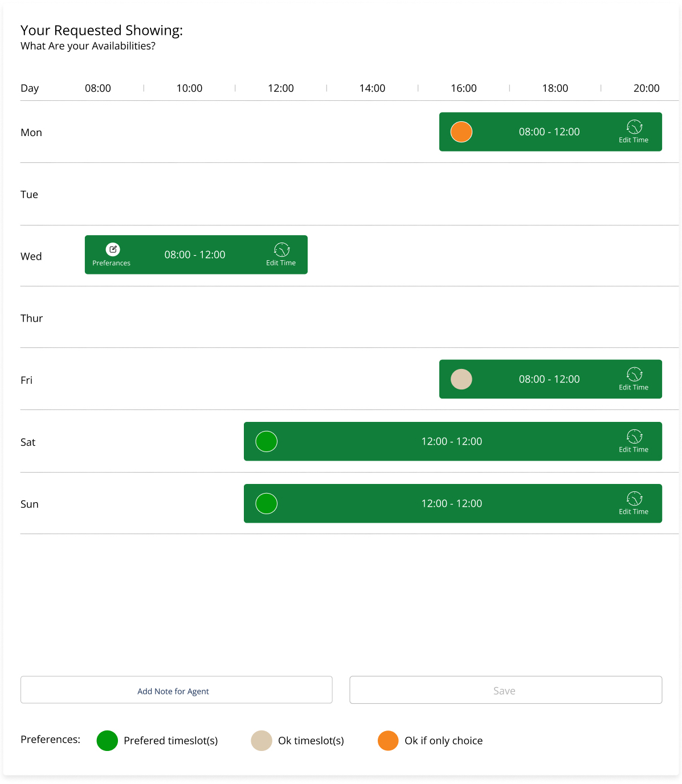The height and width of the screenshot is (784, 682).
Task: Select green Preferred timeslot legend swatch
Action: point(107,740)
